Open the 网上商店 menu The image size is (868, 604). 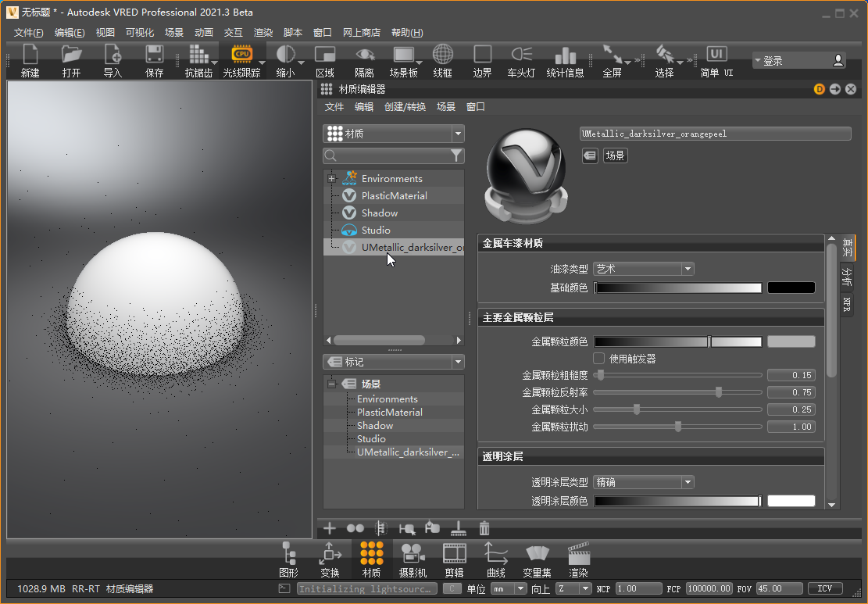[x=362, y=33]
